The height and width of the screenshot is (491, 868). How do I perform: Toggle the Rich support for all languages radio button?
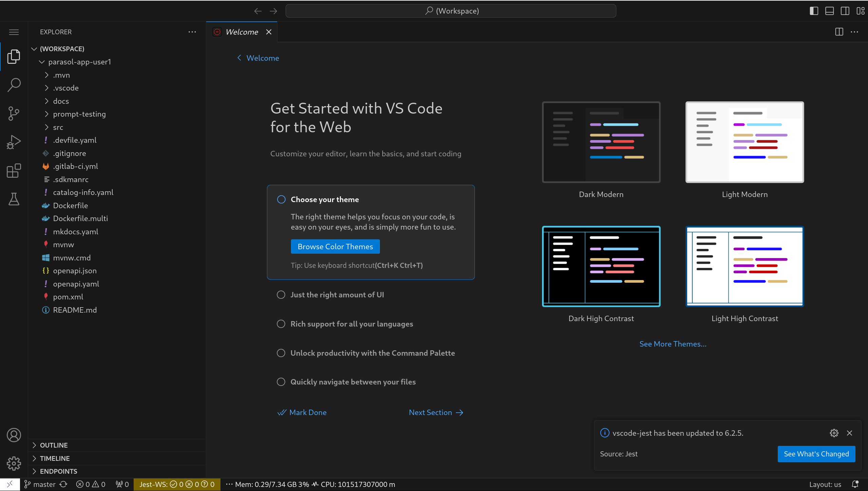[x=281, y=323]
